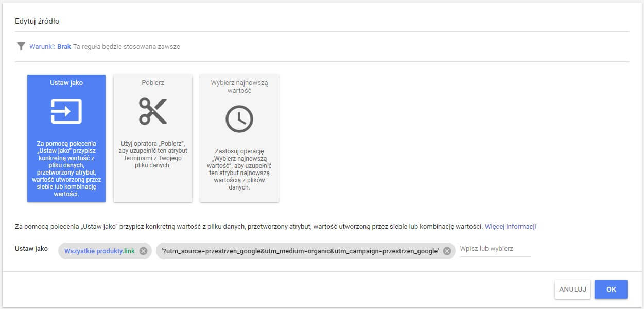
Task: Focus the Wpisz lub wybierz input field
Action: pos(494,249)
